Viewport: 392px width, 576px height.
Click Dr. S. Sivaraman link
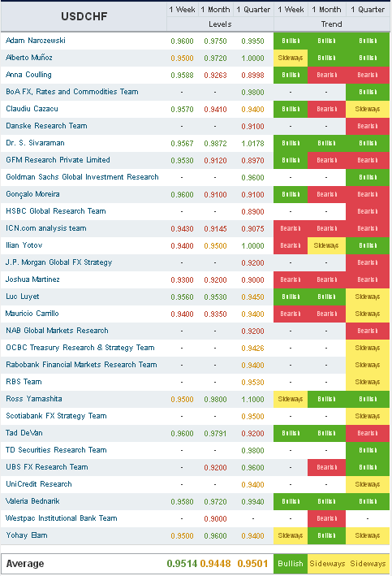coord(35,143)
